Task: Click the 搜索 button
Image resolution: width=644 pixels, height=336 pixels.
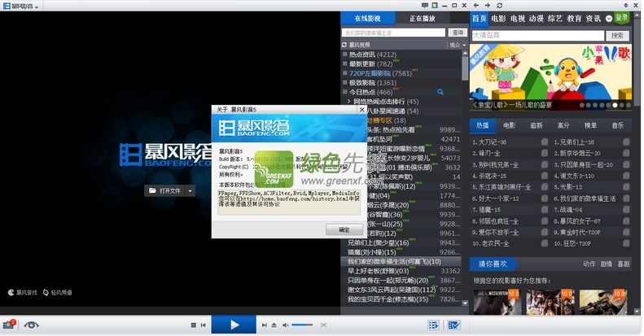Action: coord(617,36)
